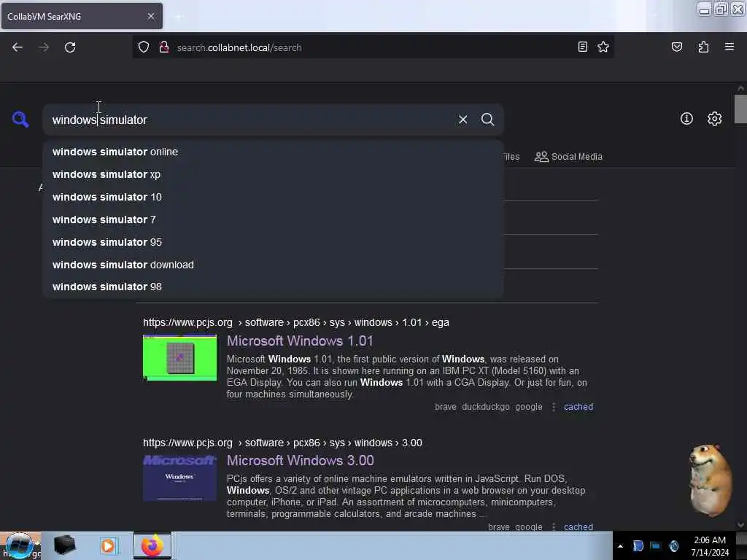Image resolution: width=747 pixels, height=560 pixels.
Task: Open the extensions puzzle icon
Action: pyautogui.click(x=703, y=47)
